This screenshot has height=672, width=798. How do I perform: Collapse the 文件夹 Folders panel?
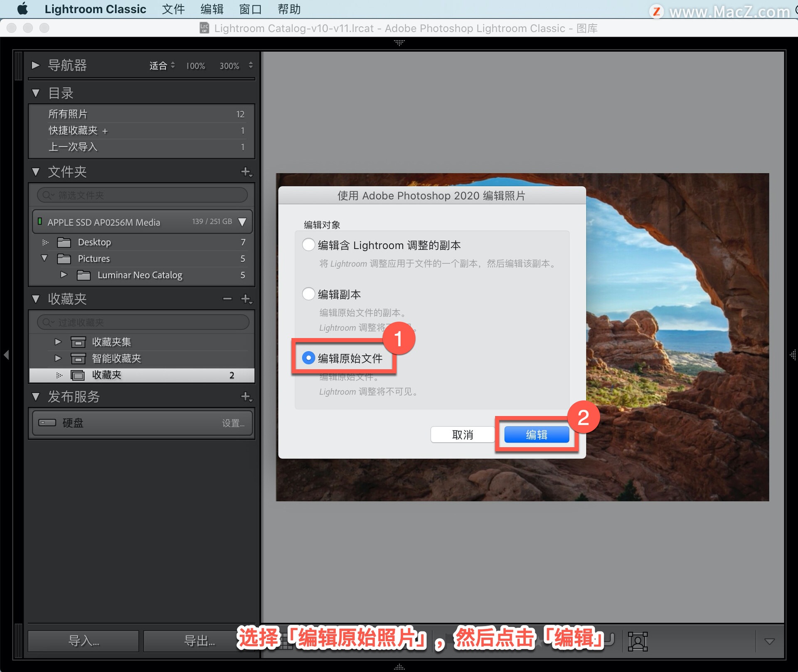point(36,172)
